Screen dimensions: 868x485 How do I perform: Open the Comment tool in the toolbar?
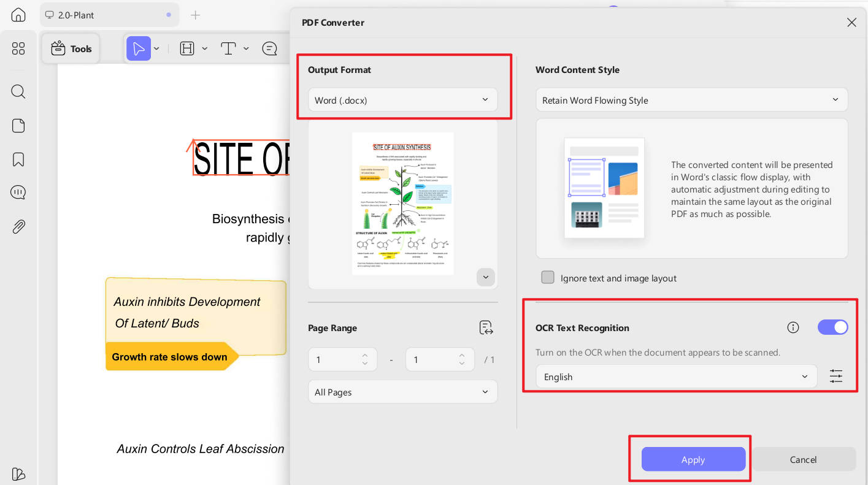(270, 48)
